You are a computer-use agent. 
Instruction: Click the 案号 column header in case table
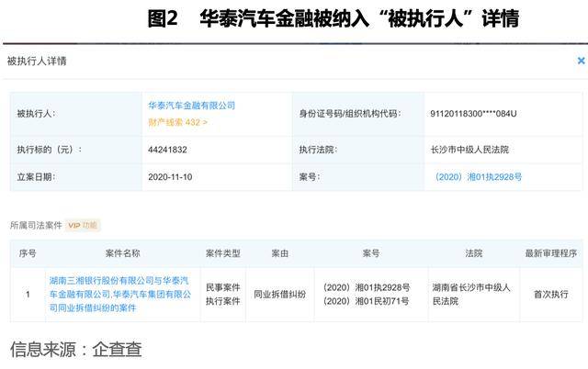371,253
